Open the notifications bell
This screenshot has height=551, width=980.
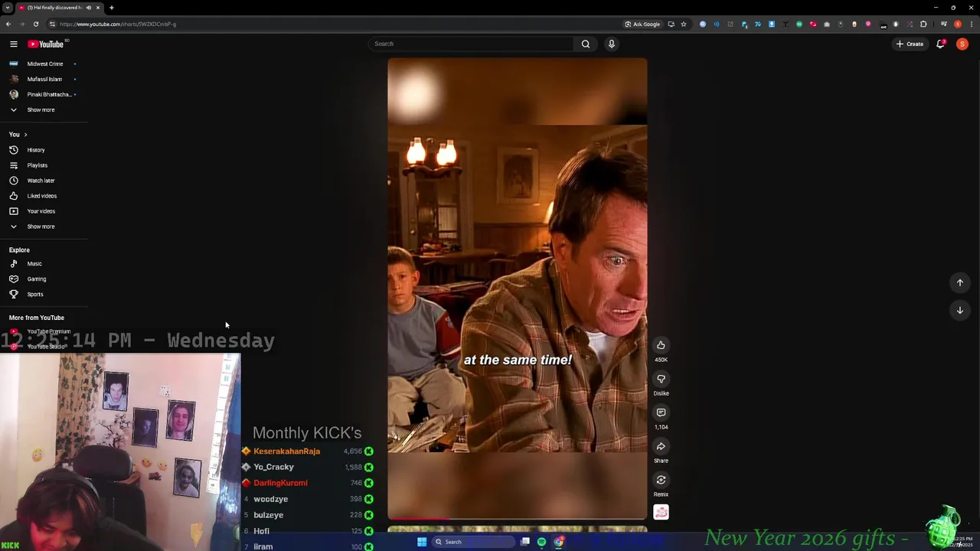coord(941,44)
